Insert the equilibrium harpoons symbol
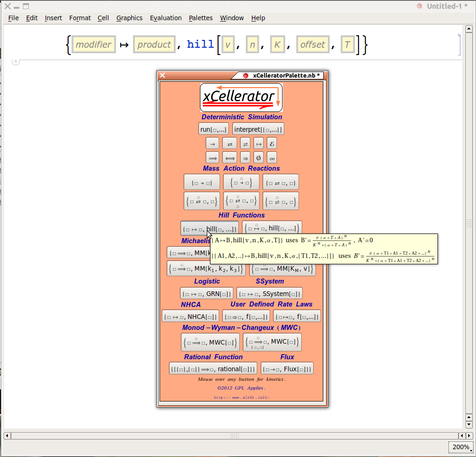476x457 pixels. click(245, 144)
